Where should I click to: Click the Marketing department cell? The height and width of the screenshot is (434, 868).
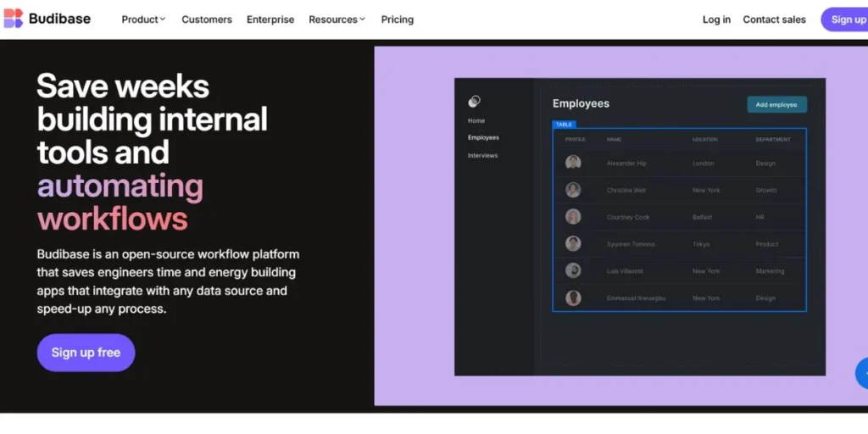(x=770, y=271)
